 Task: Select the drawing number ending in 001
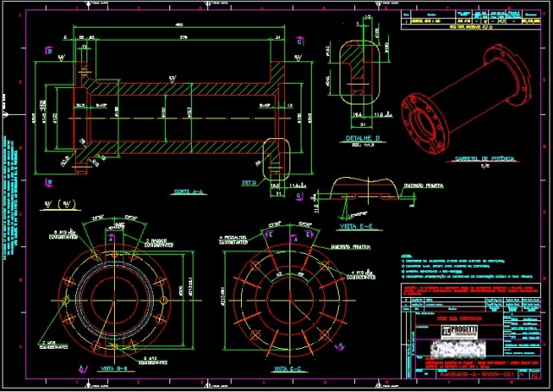click(476, 376)
